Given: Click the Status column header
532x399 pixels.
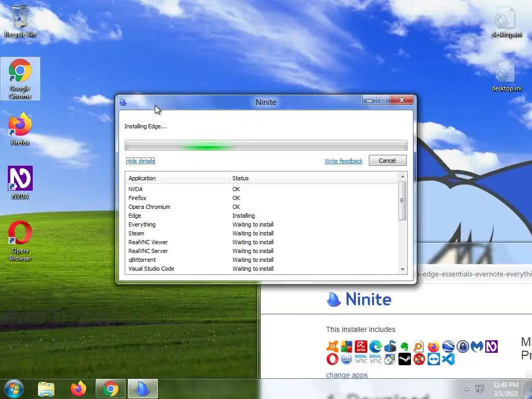Looking at the screenshot, I should pyautogui.click(x=313, y=178).
